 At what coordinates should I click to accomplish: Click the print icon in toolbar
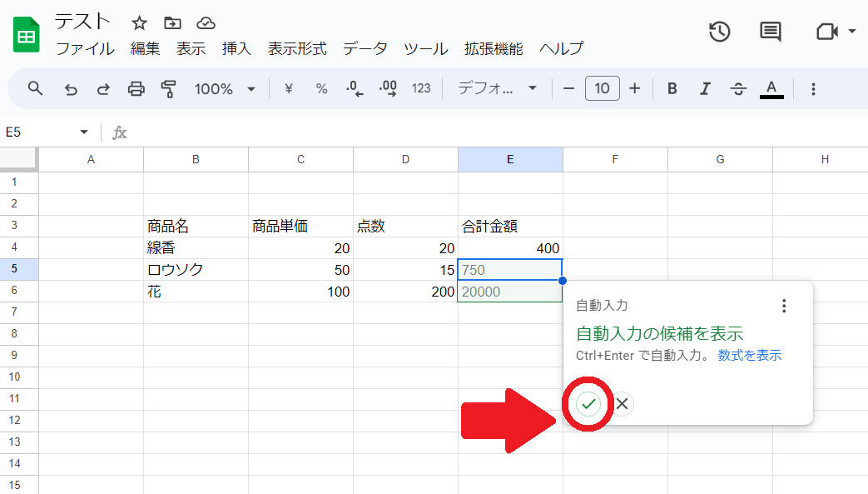(136, 88)
